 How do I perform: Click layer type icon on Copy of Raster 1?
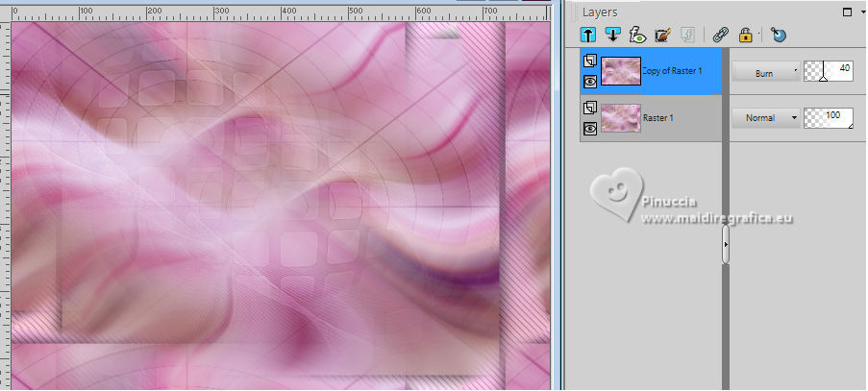[x=590, y=60]
